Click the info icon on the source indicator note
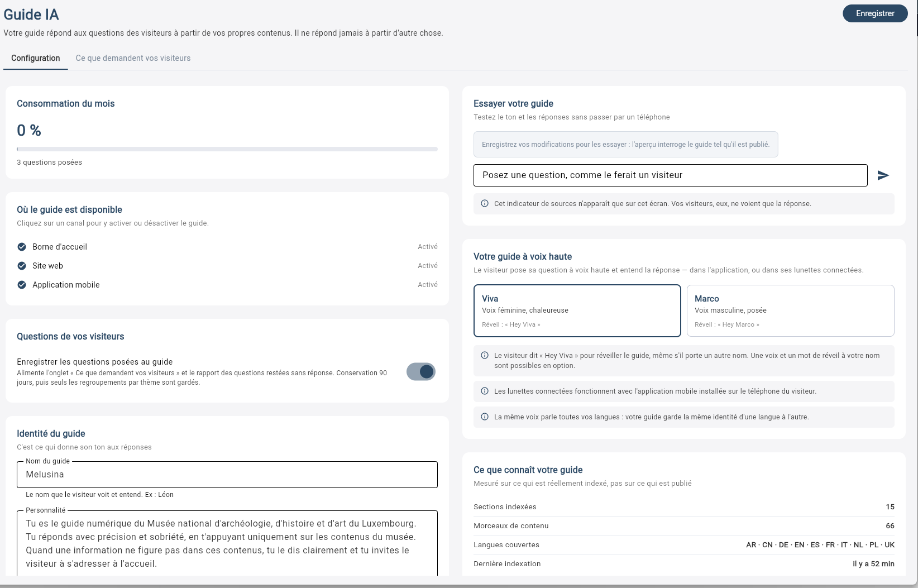 click(x=485, y=203)
